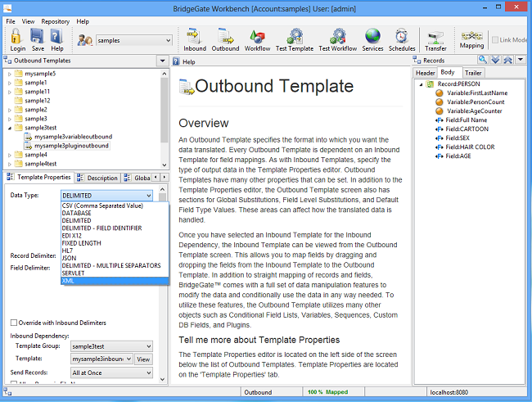Open the Template mysample3inbound dropdown
This screenshot has height=402, width=532.
[x=101, y=359]
